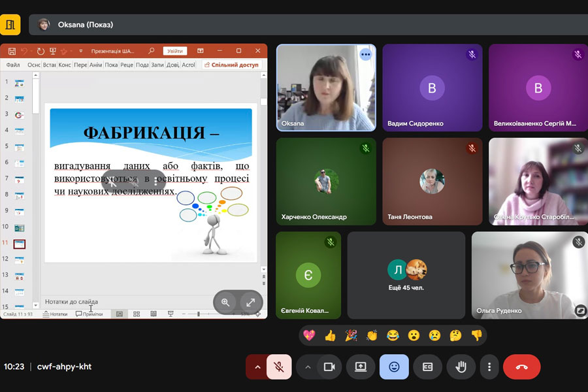This screenshot has width=588, height=392.
Task: Raise your hand
Action: 461,367
